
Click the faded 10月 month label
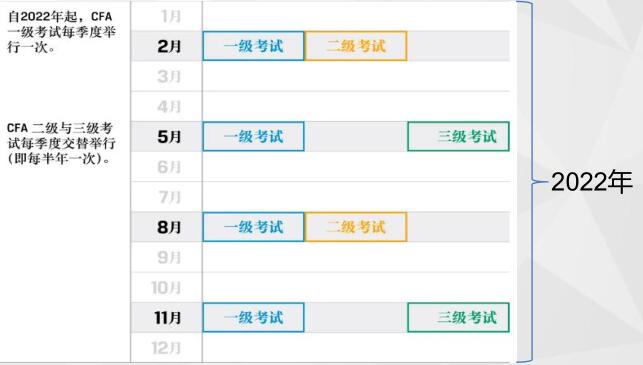(x=166, y=287)
